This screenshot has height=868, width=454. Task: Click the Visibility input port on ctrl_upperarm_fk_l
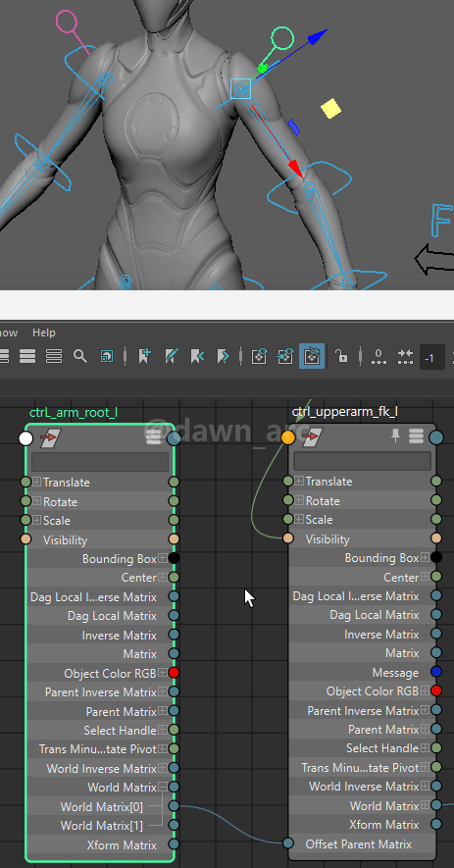288,538
